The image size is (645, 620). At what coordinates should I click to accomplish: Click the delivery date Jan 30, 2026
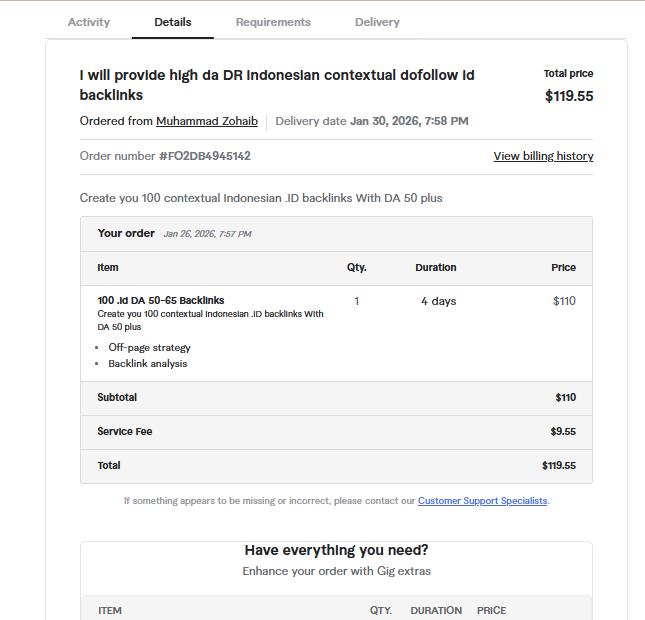coord(409,121)
